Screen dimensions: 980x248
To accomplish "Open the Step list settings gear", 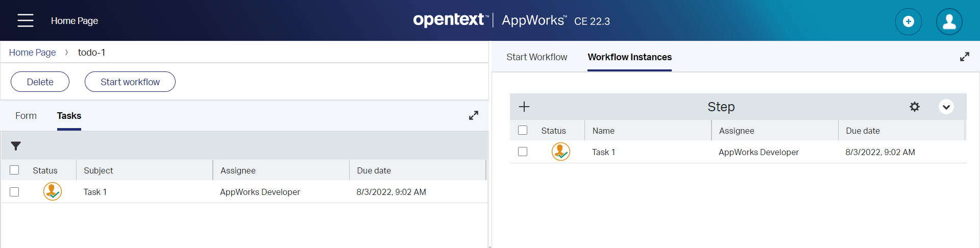I will pyautogui.click(x=915, y=107).
